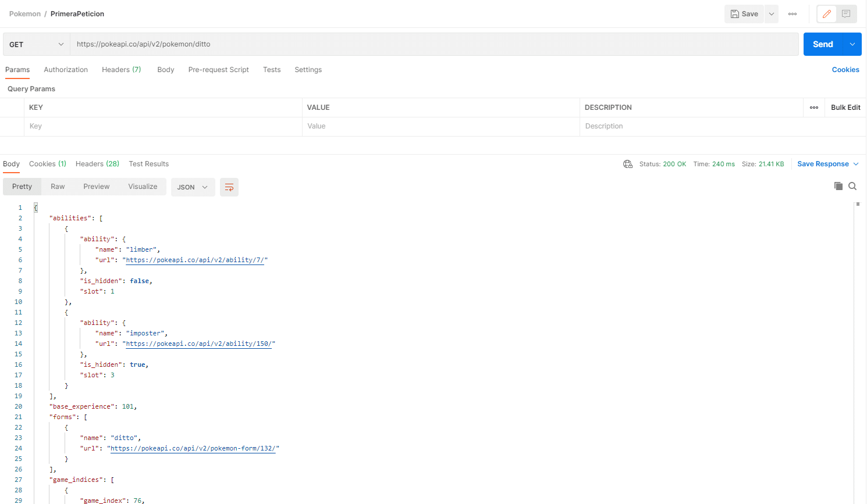Click the Cookies link
The height and width of the screenshot is (504, 867).
[845, 70]
